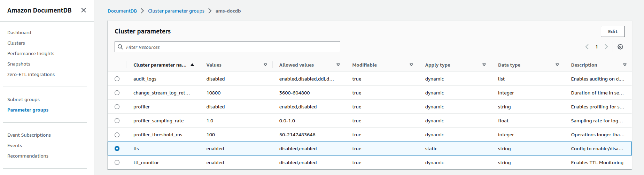Click the list data type cell
644x175 pixels.
501,79
